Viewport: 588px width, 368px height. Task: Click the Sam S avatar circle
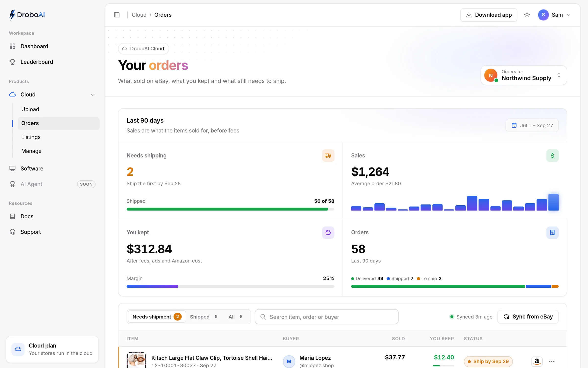543,15
